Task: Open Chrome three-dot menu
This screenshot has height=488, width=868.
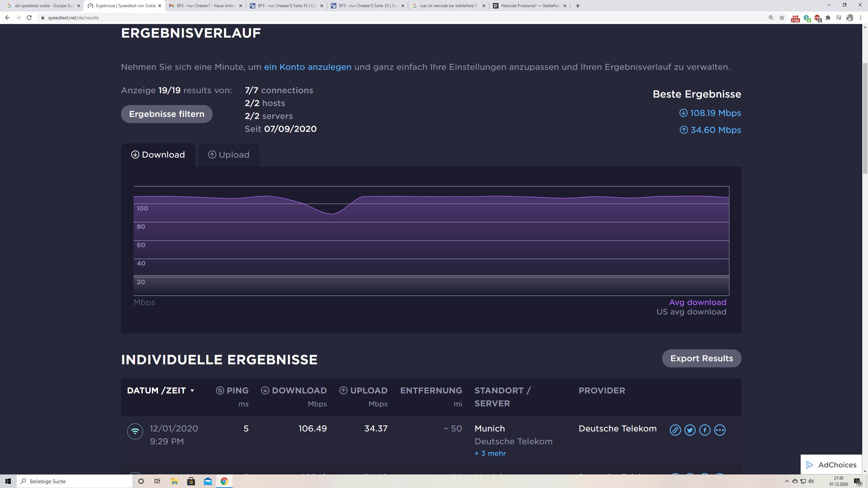Action: point(861,18)
